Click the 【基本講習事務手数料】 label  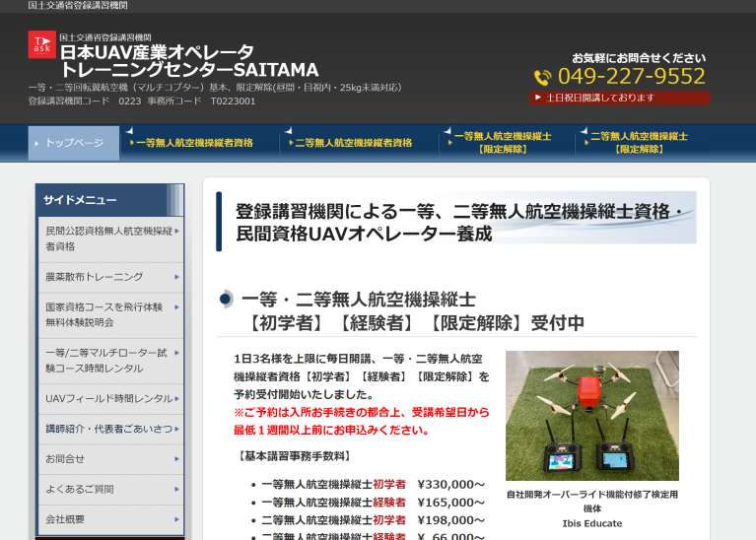[294, 455]
